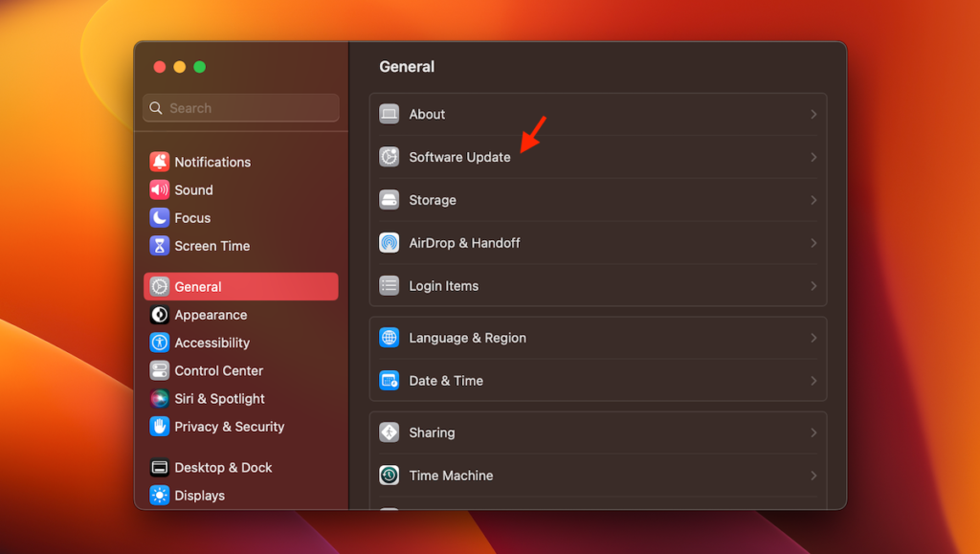This screenshot has height=554, width=980.
Task: Expand the Software Update row chevron
Action: click(x=813, y=157)
